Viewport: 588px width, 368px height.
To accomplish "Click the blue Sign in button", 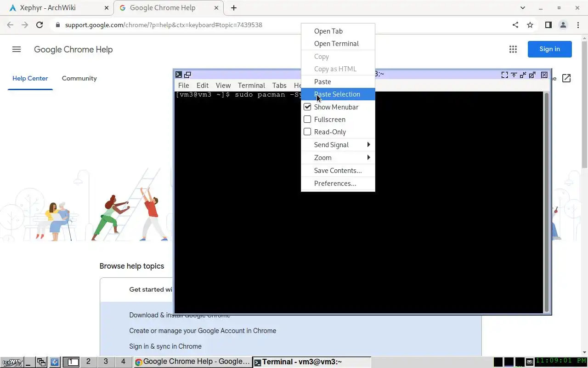I will point(550,49).
